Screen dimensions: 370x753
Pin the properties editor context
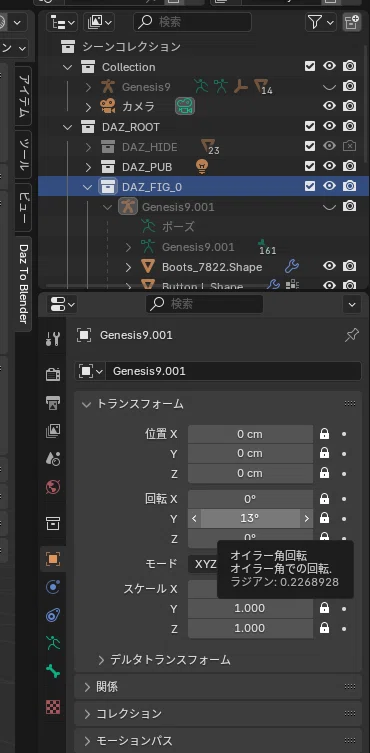(x=352, y=335)
